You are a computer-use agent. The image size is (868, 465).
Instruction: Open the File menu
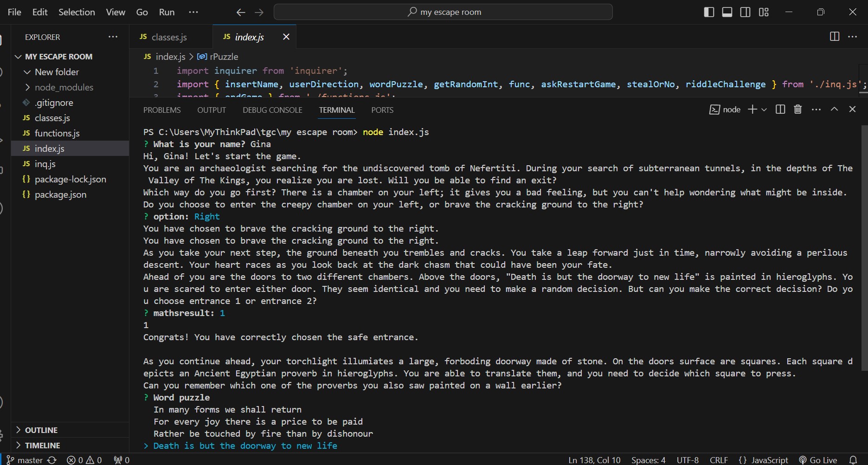point(14,12)
